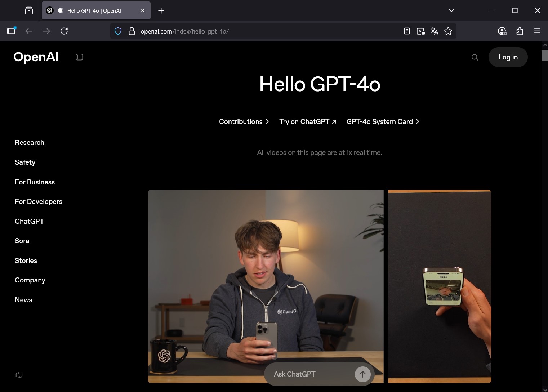Select ChatGPT in the sidebar
The width and height of the screenshot is (548, 392).
(x=30, y=221)
